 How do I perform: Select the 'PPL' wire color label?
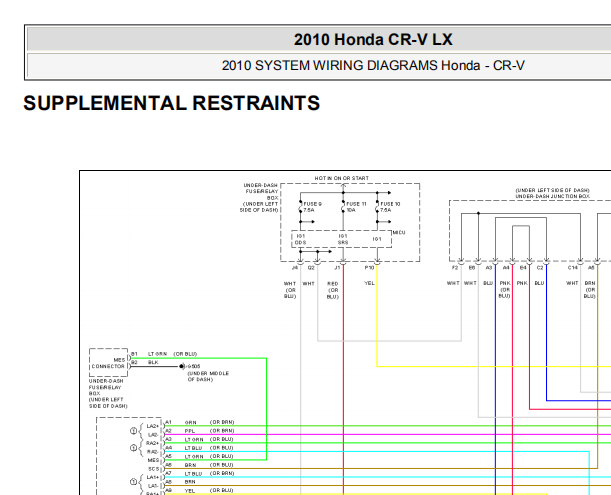[x=190, y=431]
